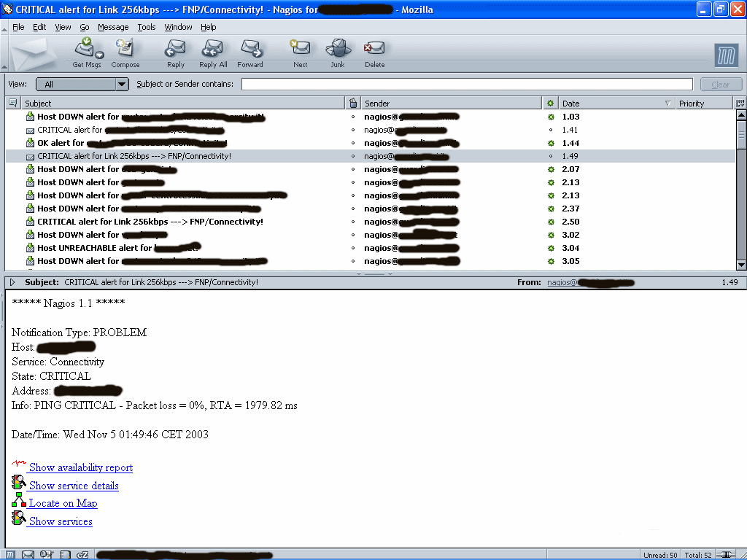Screen dimensions: 747x560
Task: Open the Edit menu
Action: click(39, 27)
